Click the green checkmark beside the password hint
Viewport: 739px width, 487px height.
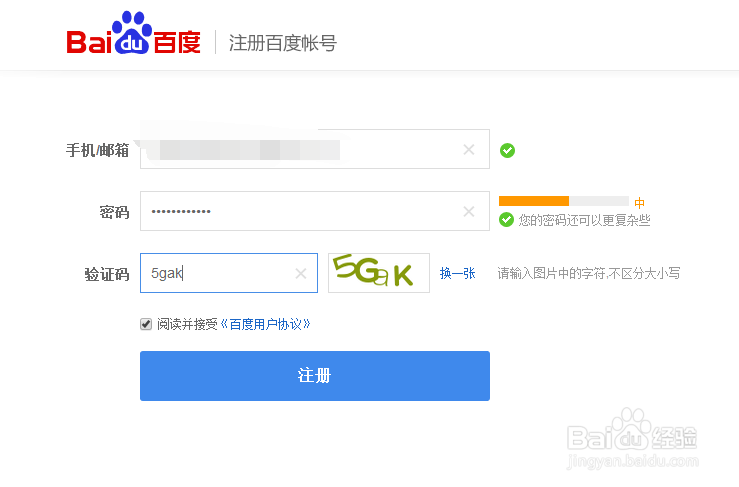point(506,220)
